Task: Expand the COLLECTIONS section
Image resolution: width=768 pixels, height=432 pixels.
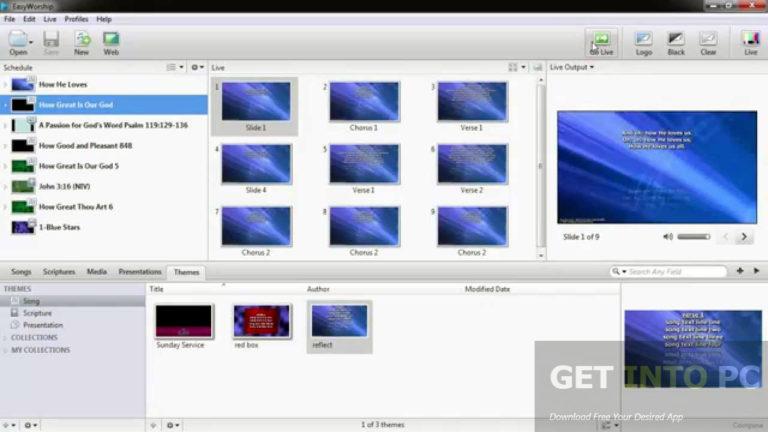Action: 6,337
